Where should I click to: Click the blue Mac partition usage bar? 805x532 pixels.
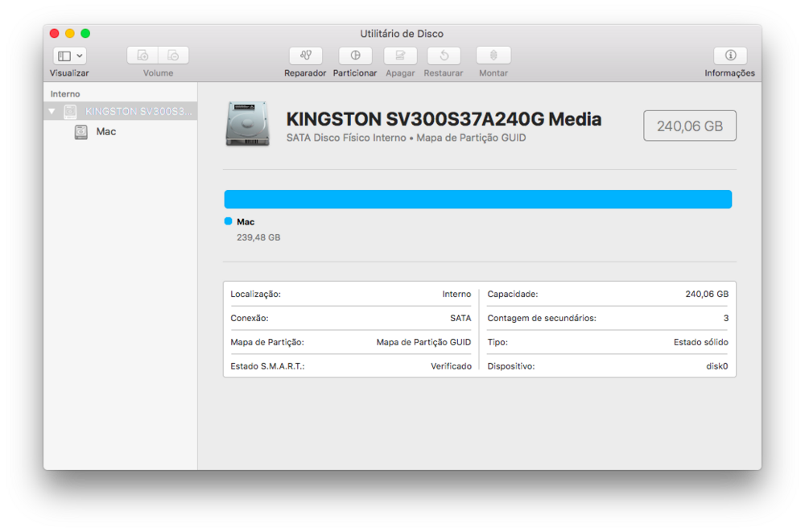477,200
